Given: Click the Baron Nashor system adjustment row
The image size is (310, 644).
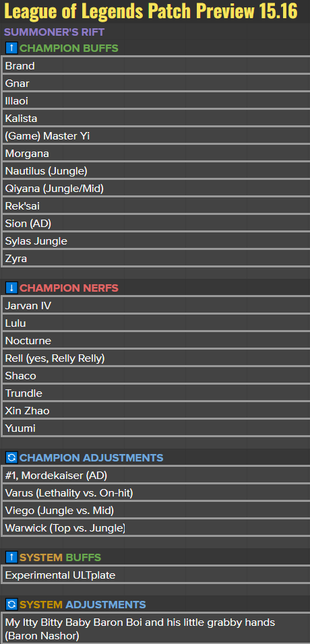Looking at the screenshot, I should pos(156,629).
